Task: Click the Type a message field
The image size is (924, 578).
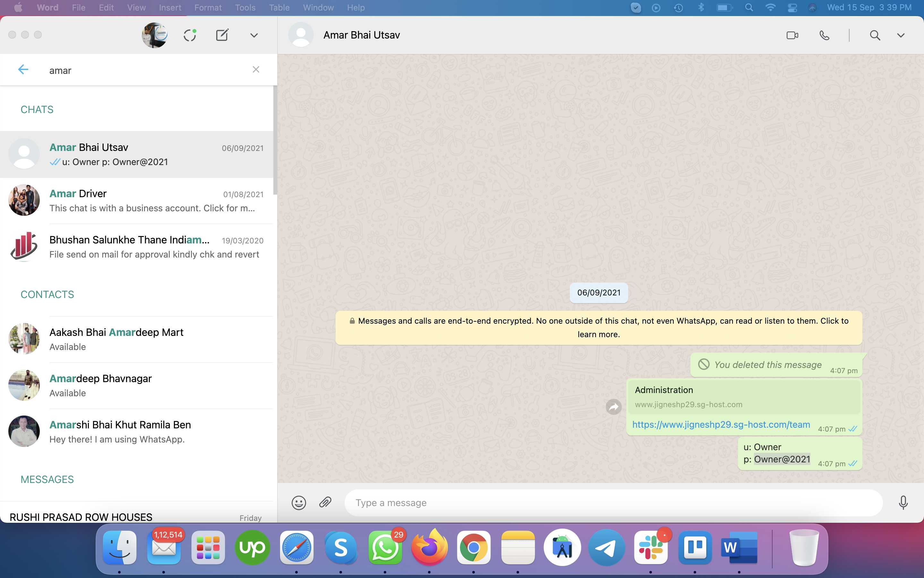Action: coord(613,503)
